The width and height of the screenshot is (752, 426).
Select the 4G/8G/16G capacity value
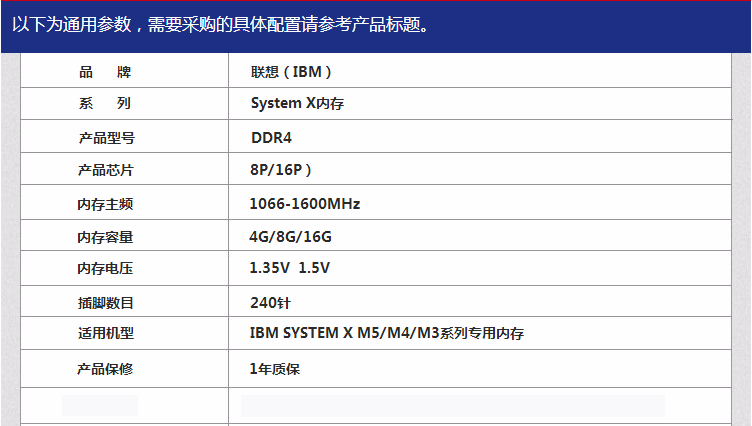tap(290, 237)
